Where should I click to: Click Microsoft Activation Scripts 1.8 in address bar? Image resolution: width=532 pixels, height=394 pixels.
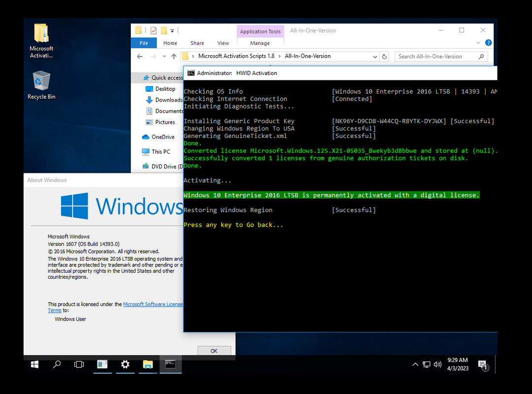[236, 56]
